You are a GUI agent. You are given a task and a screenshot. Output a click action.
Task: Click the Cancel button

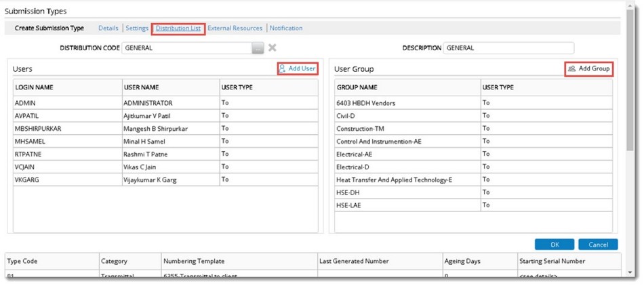click(598, 245)
